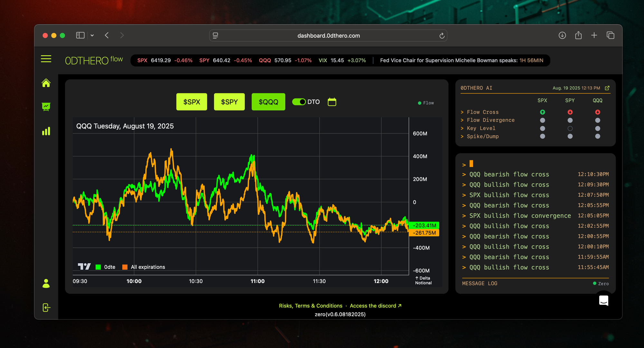Viewport: 644px width, 348px height.
Task: Open a new Safari tab
Action: (x=594, y=35)
